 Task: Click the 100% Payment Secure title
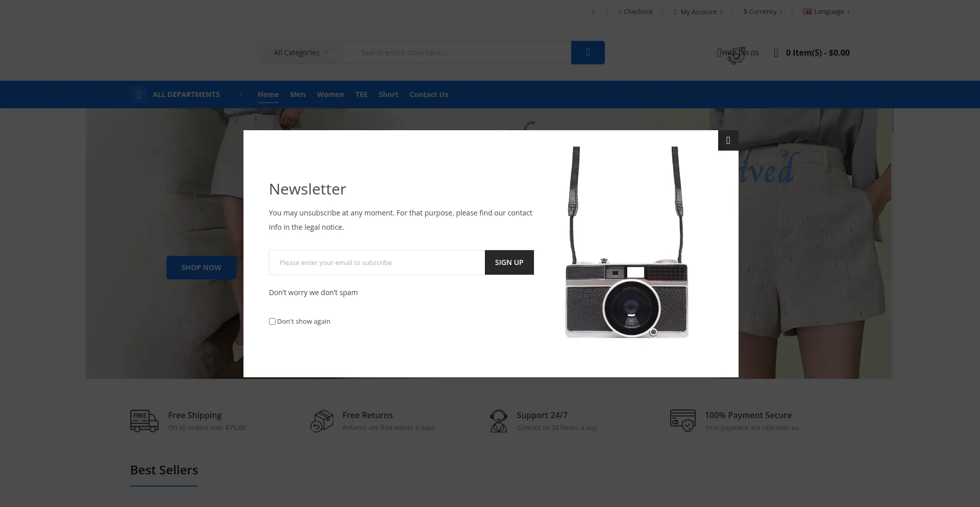tap(748, 415)
